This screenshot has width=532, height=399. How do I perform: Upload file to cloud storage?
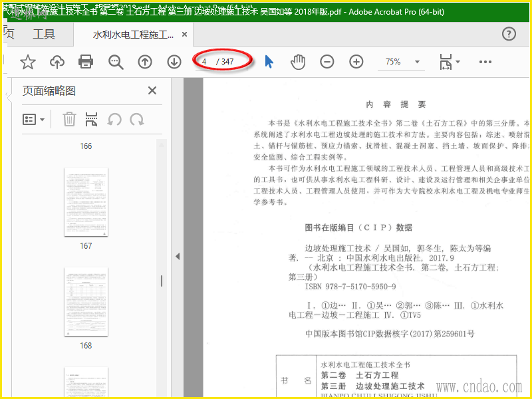click(57, 62)
